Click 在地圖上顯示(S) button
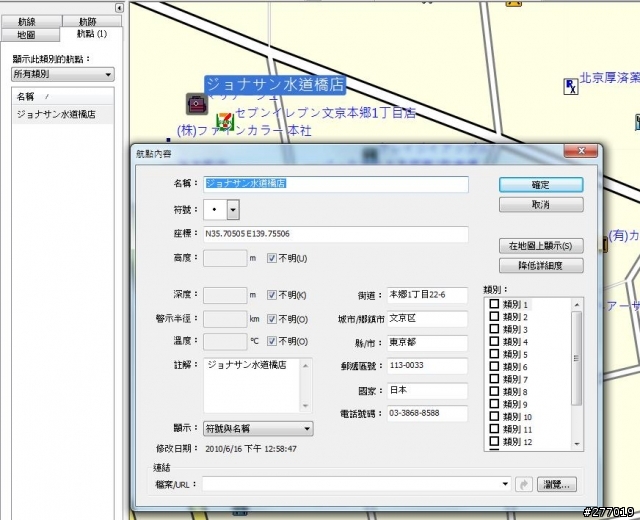The image size is (640, 520). (x=541, y=246)
